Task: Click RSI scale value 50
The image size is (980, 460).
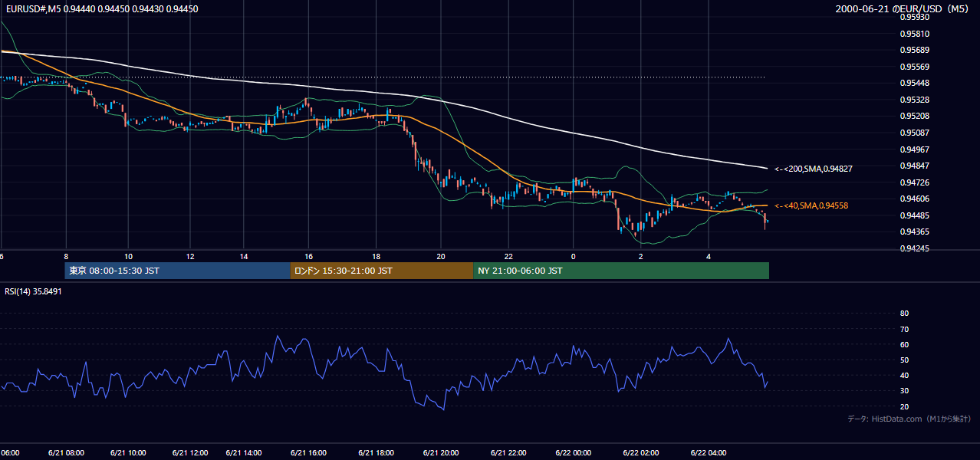Action: click(x=904, y=360)
